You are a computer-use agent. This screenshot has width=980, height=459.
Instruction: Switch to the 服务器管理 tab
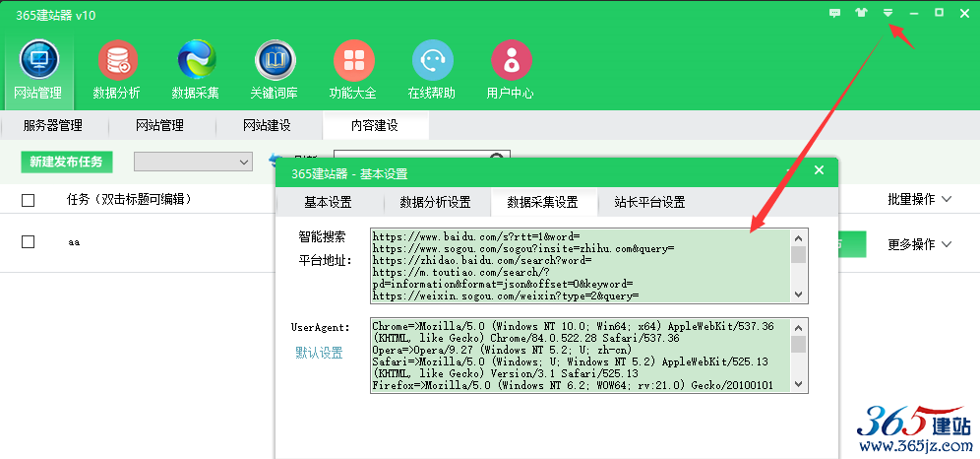point(53,126)
